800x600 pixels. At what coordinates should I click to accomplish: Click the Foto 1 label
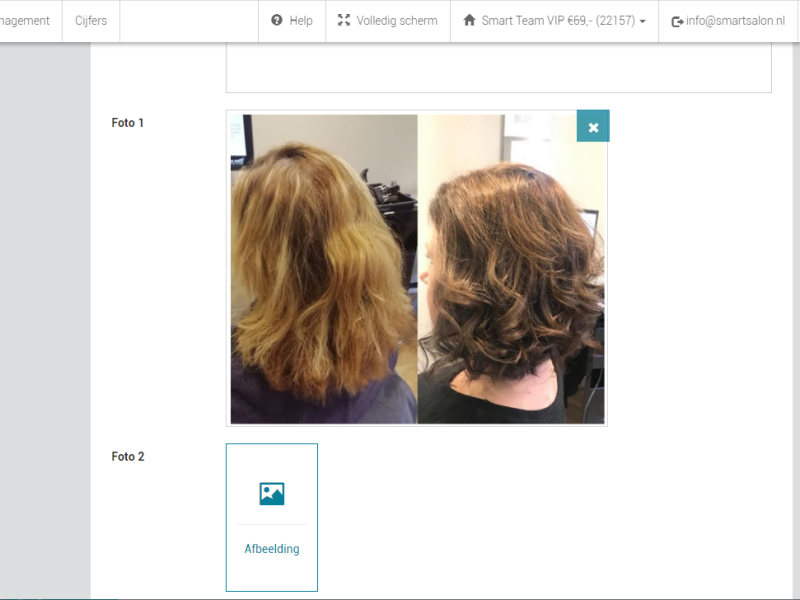click(128, 123)
